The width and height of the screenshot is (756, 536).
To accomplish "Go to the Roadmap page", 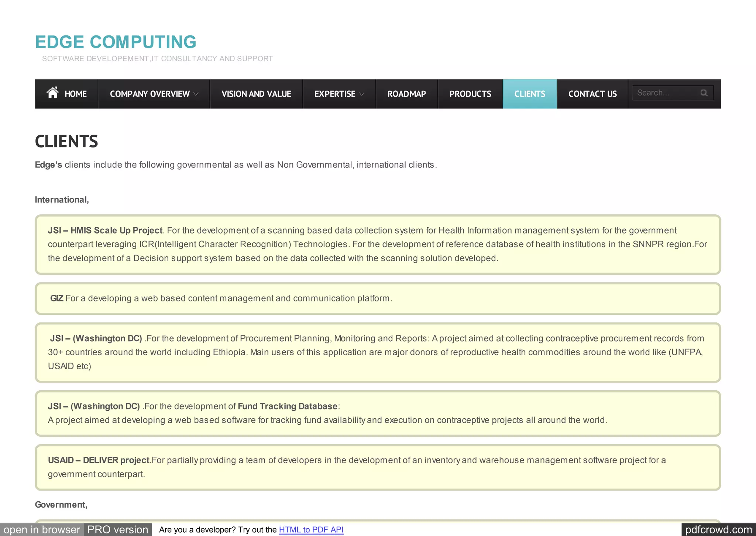I will click(406, 94).
